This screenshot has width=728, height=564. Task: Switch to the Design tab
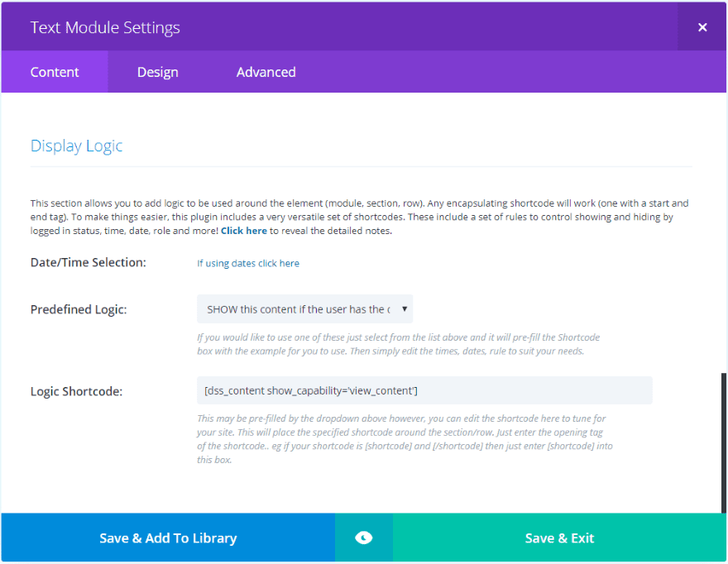tap(157, 72)
